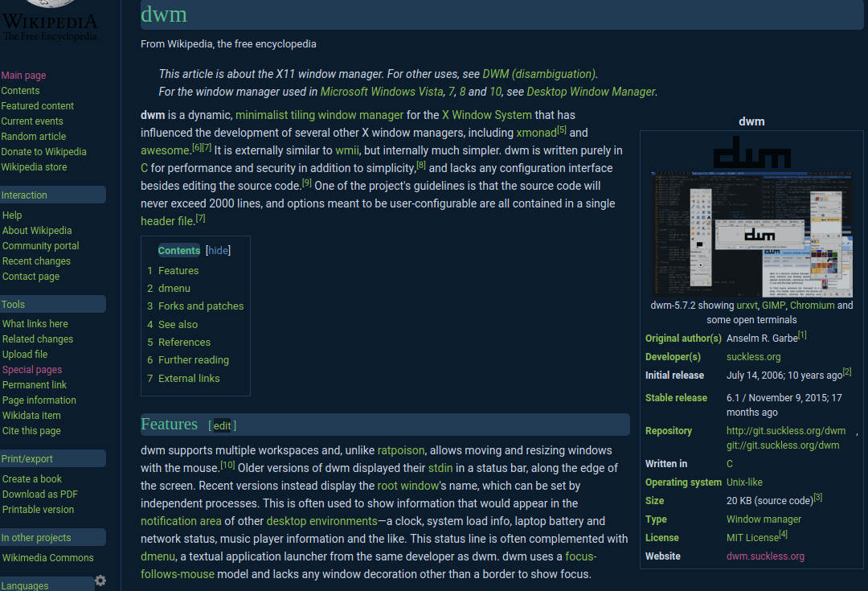
Task: Visit the dwm.suckless.org website link
Action: (764, 556)
